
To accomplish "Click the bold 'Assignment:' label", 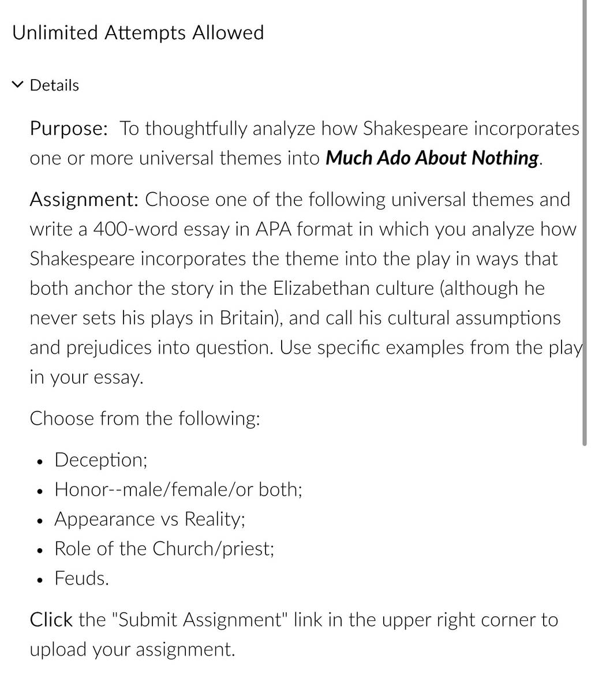I will pos(84,200).
